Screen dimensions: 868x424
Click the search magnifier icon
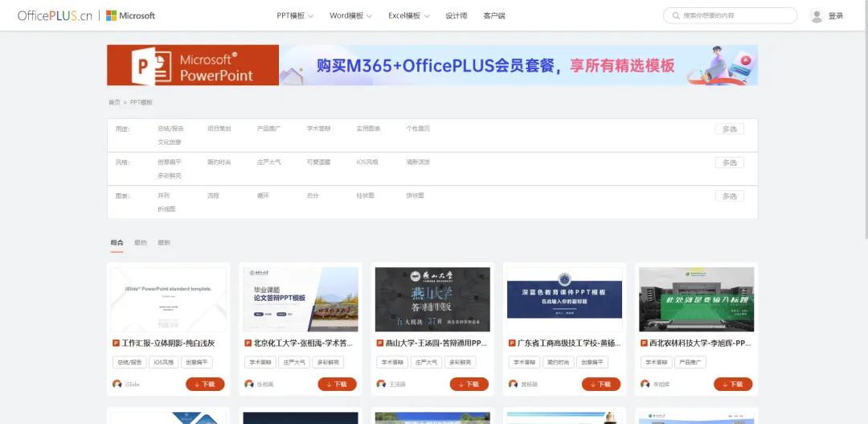point(676,15)
